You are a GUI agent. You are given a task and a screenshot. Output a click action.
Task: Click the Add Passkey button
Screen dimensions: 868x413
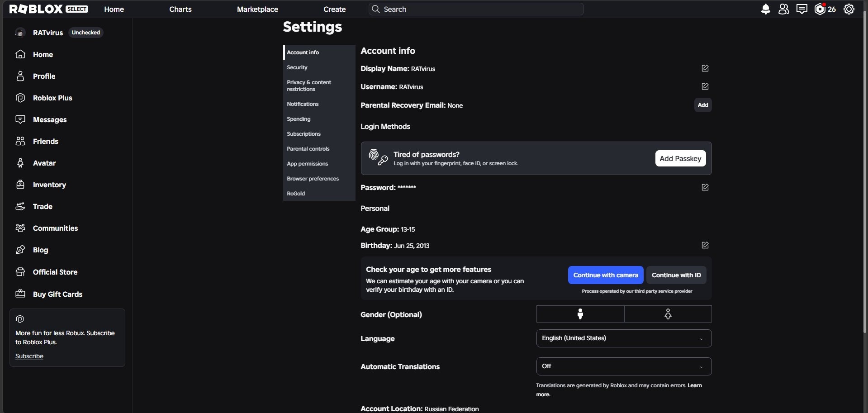click(x=680, y=158)
